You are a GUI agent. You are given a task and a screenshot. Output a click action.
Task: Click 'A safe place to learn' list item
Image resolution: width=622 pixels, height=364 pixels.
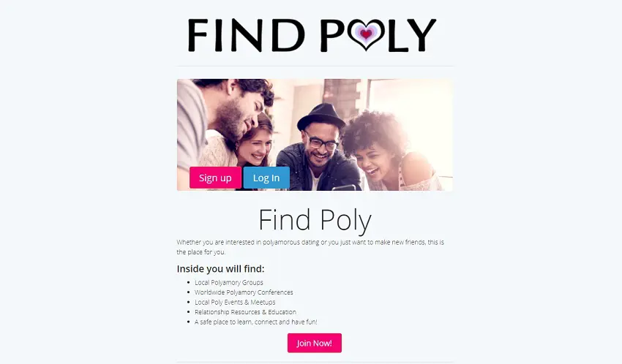tap(256, 322)
